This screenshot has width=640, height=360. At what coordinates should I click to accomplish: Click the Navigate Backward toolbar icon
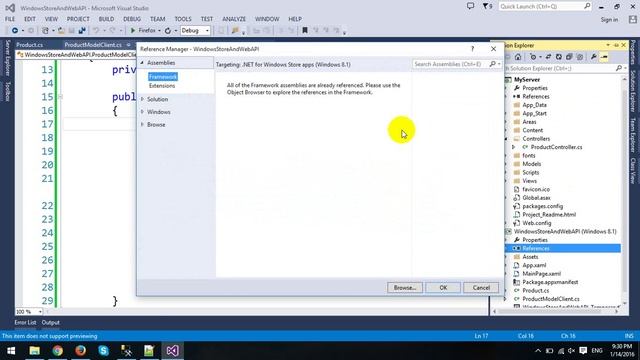coord(15,31)
